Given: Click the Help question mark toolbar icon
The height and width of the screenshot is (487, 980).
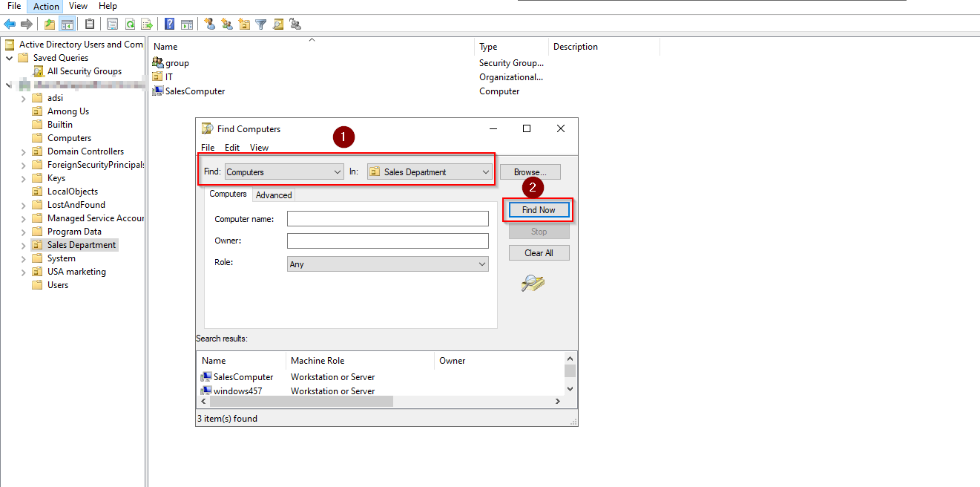Looking at the screenshot, I should click(x=168, y=23).
